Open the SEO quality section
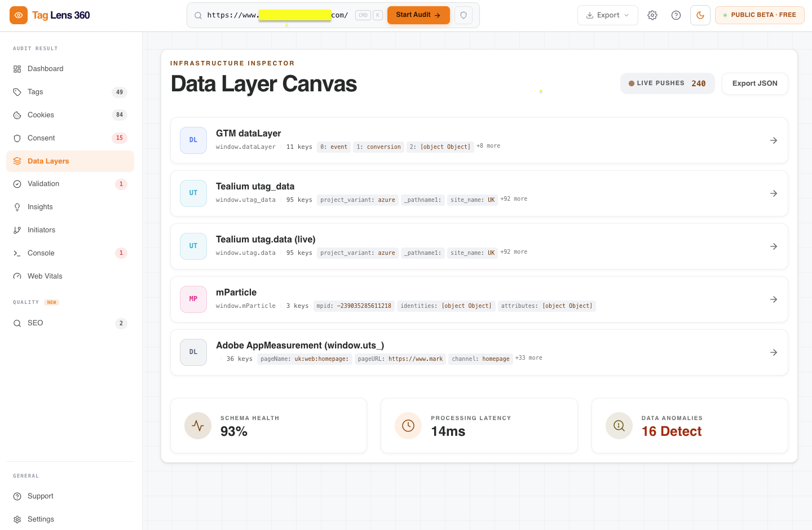 (70, 323)
